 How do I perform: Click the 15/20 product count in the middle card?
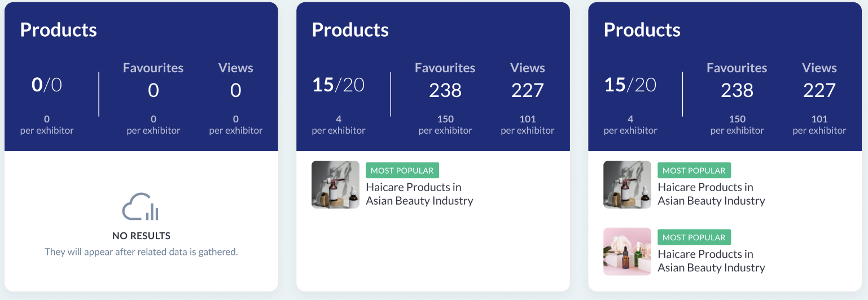338,85
